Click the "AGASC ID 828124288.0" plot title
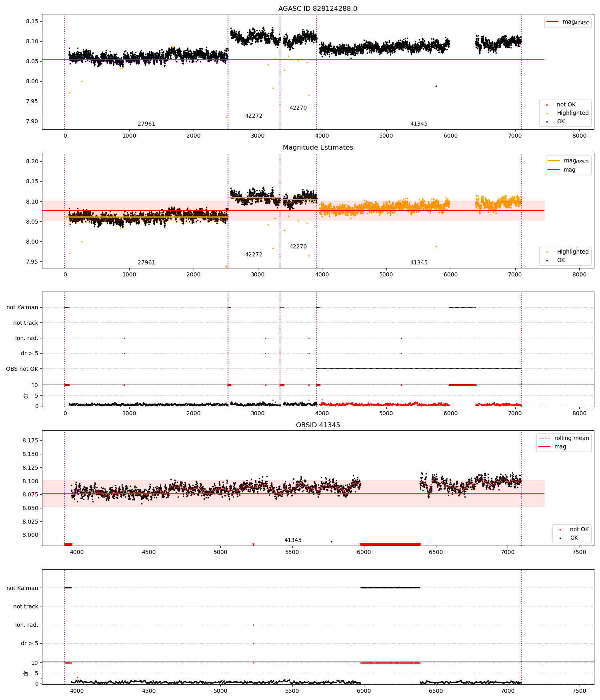 [x=318, y=9]
